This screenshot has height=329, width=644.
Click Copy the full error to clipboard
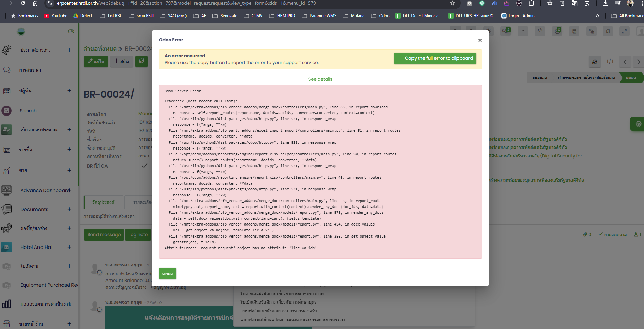tap(435, 58)
